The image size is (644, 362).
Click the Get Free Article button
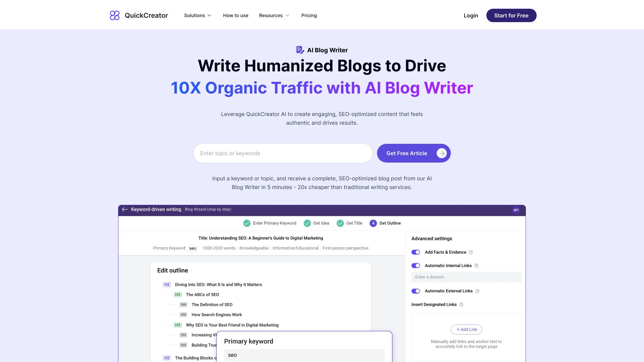(414, 153)
